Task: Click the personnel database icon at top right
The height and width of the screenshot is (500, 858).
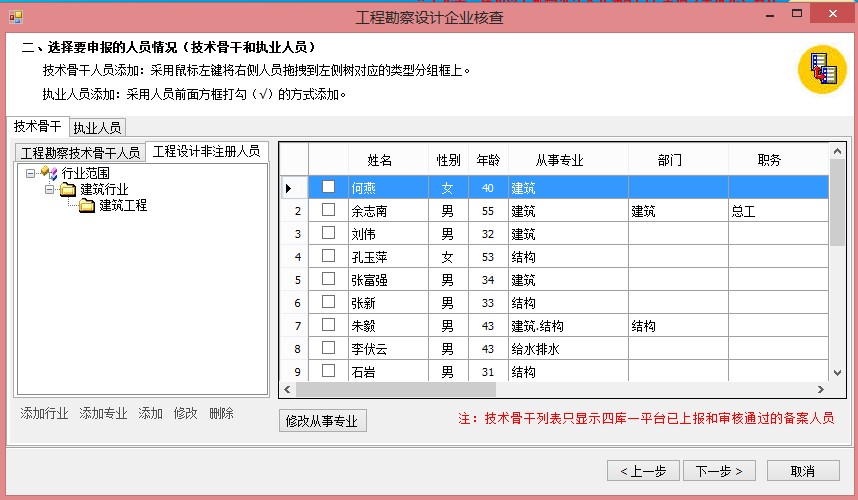Action: coord(821,69)
